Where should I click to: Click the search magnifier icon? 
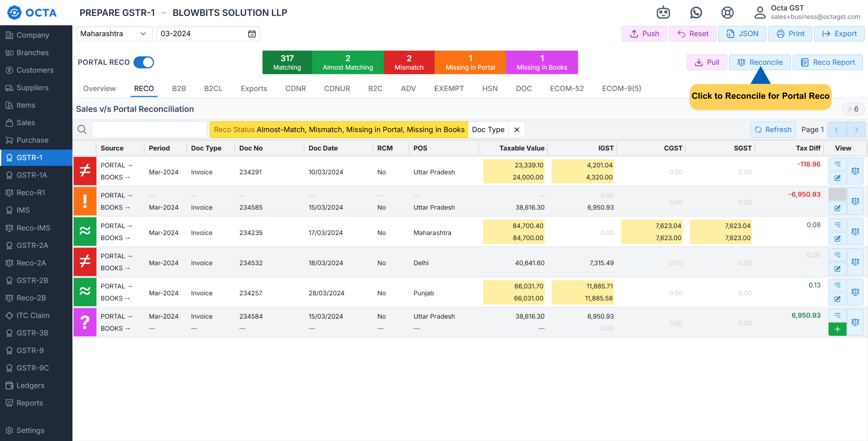coord(82,129)
